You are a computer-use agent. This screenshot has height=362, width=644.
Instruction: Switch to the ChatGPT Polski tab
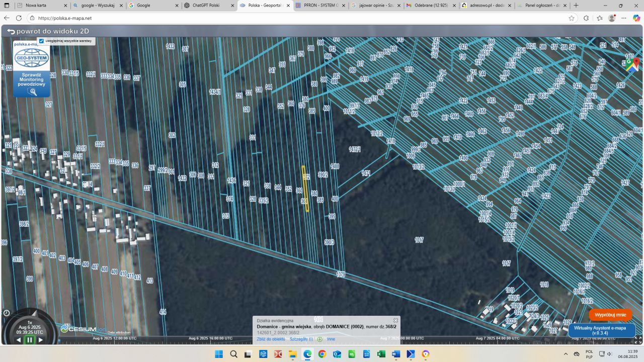(206, 6)
